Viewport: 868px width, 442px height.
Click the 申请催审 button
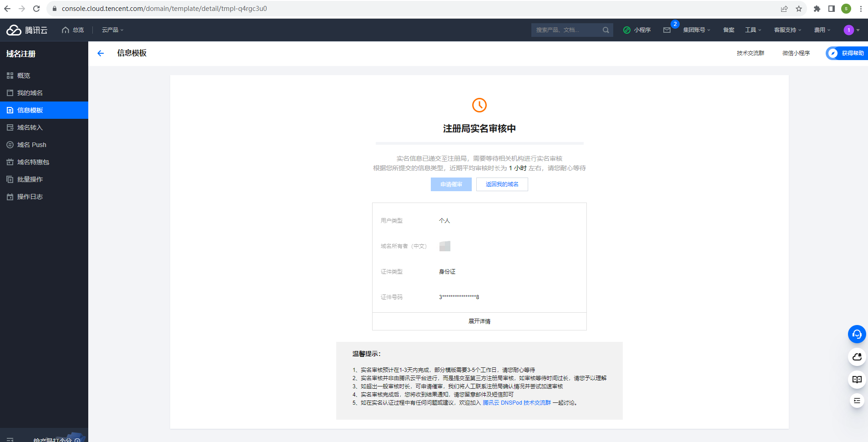pos(451,184)
